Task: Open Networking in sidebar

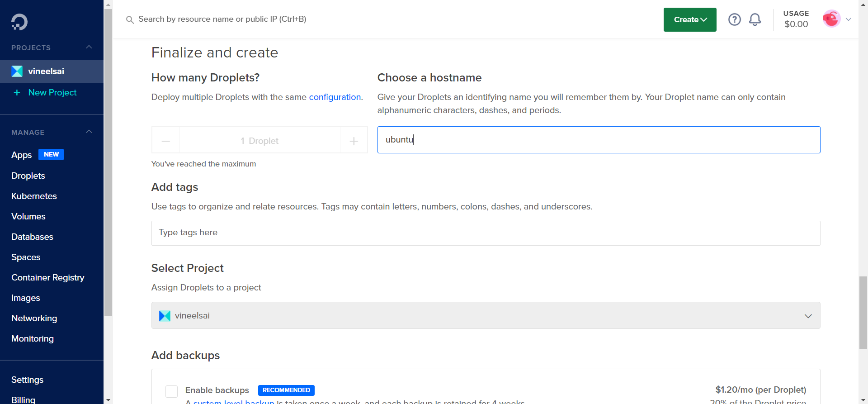Action: [x=34, y=318]
